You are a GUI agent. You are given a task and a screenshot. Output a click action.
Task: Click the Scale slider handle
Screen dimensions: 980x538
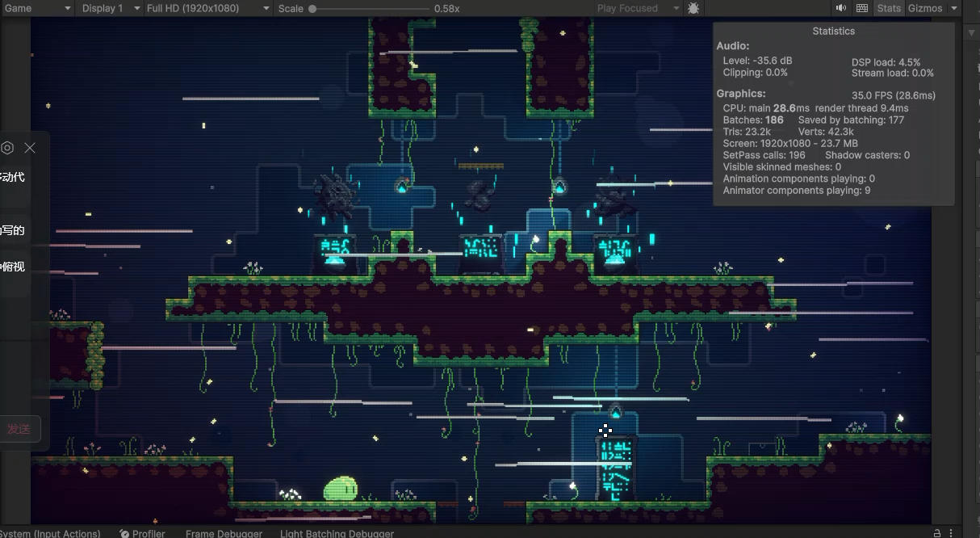coord(312,8)
